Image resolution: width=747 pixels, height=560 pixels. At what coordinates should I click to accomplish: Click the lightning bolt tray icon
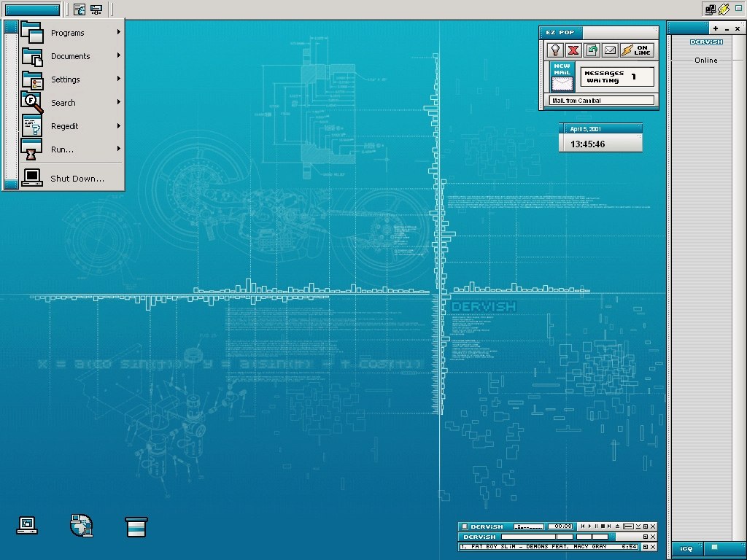click(x=723, y=9)
